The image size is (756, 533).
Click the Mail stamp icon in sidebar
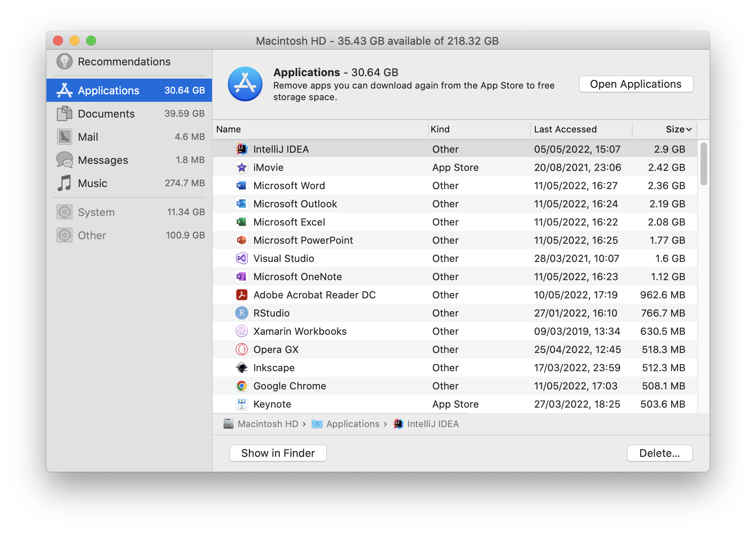click(65, 137)
